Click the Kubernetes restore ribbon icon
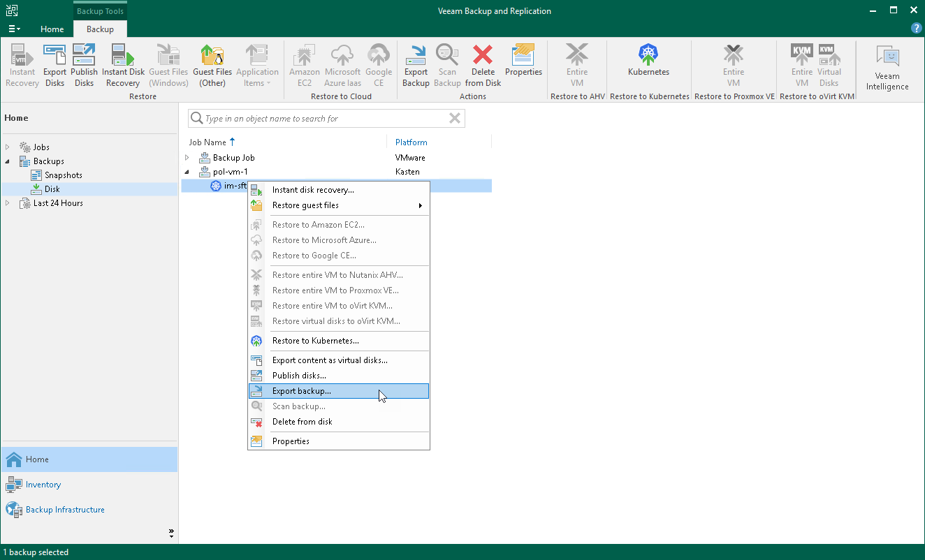 pos(648,61)
